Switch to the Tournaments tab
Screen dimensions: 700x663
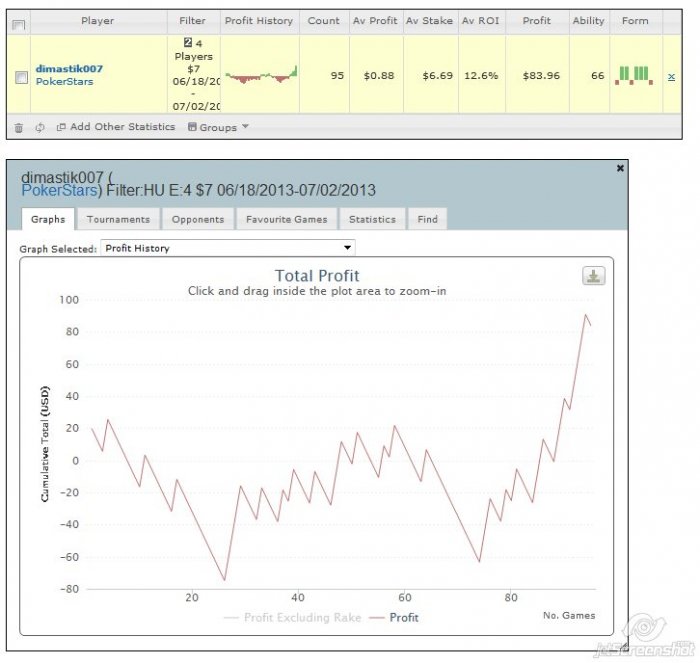(x=118, y=219)
